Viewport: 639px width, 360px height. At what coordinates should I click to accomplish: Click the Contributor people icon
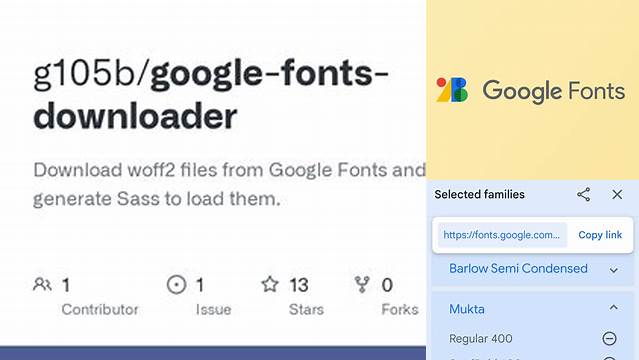tap(42, 284)
